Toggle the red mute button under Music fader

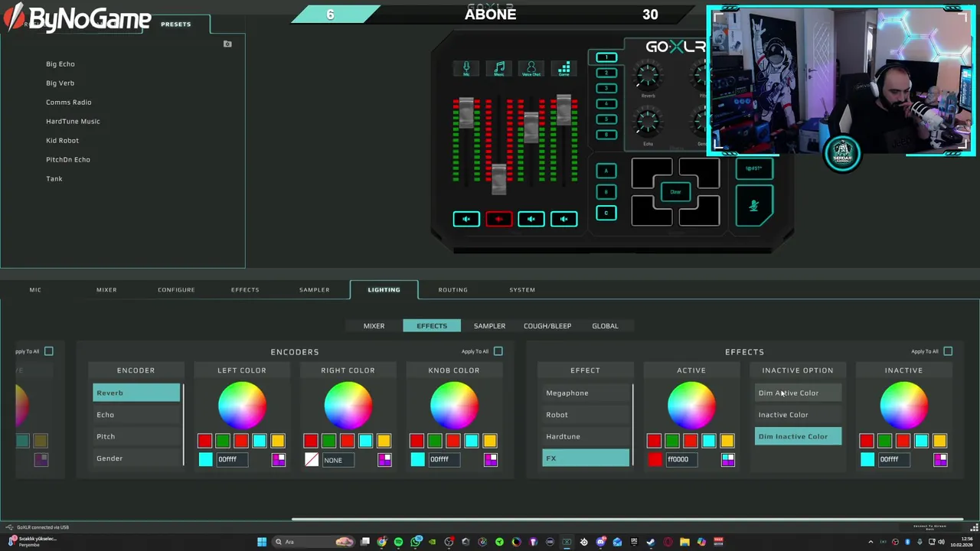coord(499,220)
